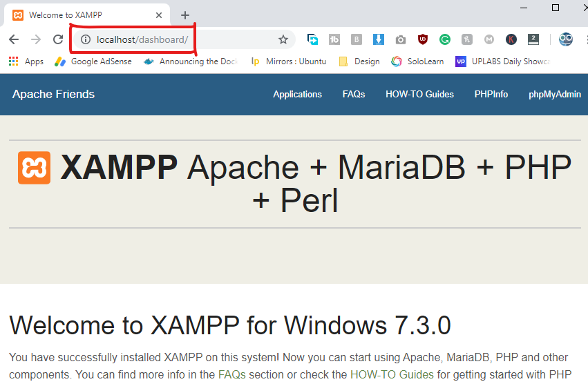Open FAQs in the navbar
The height and width of the screenshot is (384, 588).
[x=354, y=94]
